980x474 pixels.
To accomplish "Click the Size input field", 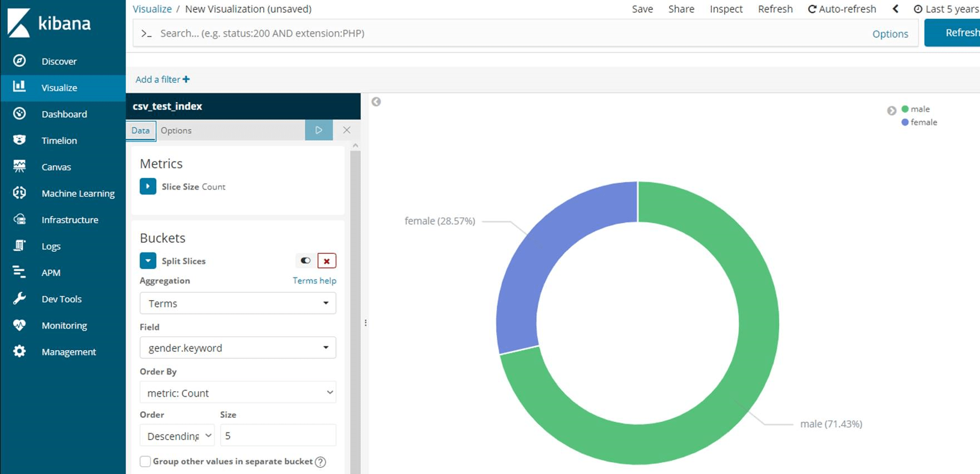I will [x=278, y=436].
